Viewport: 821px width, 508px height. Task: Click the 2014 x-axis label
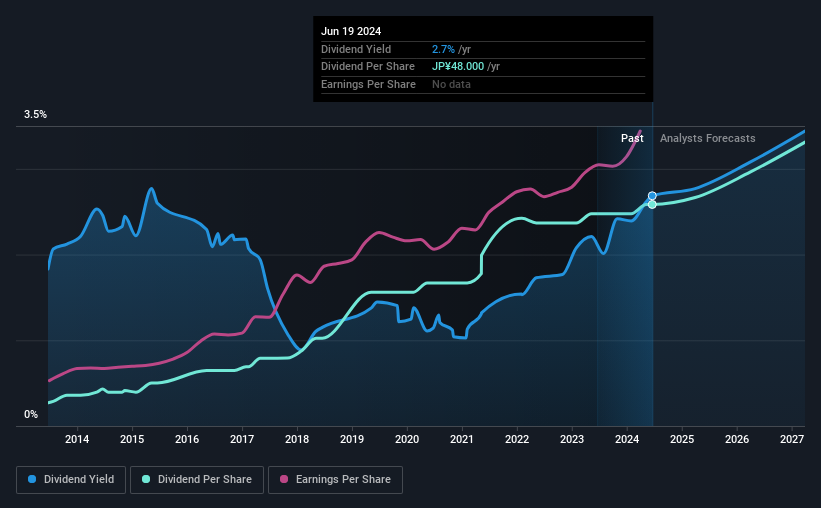[77, 439]
